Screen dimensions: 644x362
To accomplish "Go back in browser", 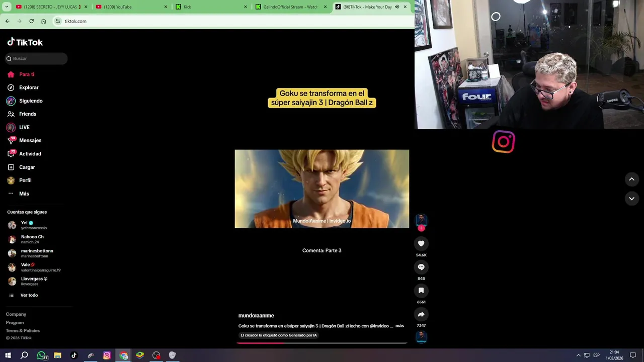I will [x=8, y=21].
